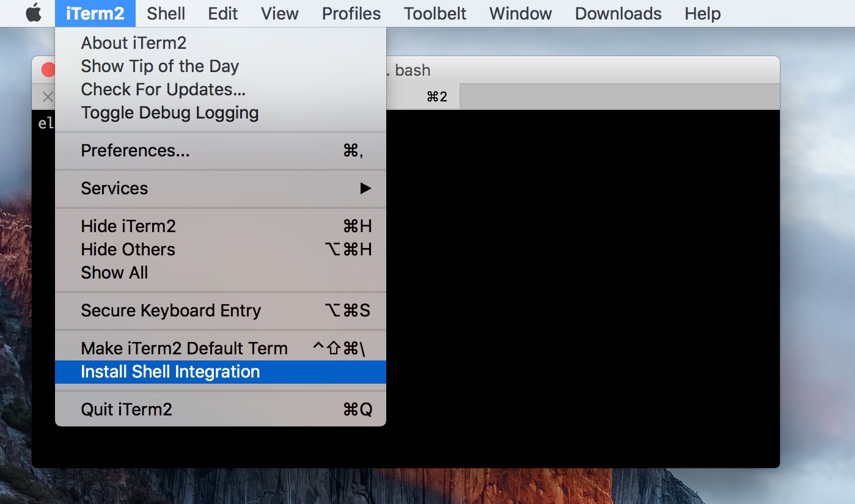Image resolution: width=855 pixels, height=504 pixels.
Task: Open the Edit menu
Action: click(223, 13)
